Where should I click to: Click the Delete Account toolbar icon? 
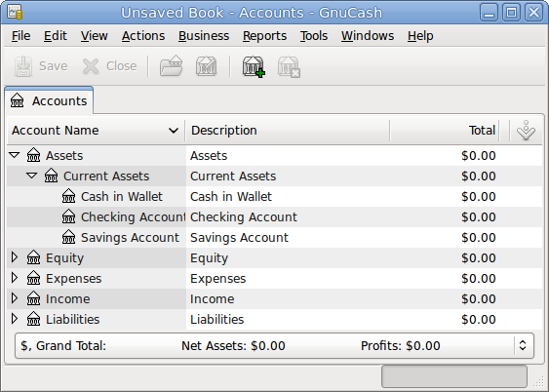(x=289, y=66)
